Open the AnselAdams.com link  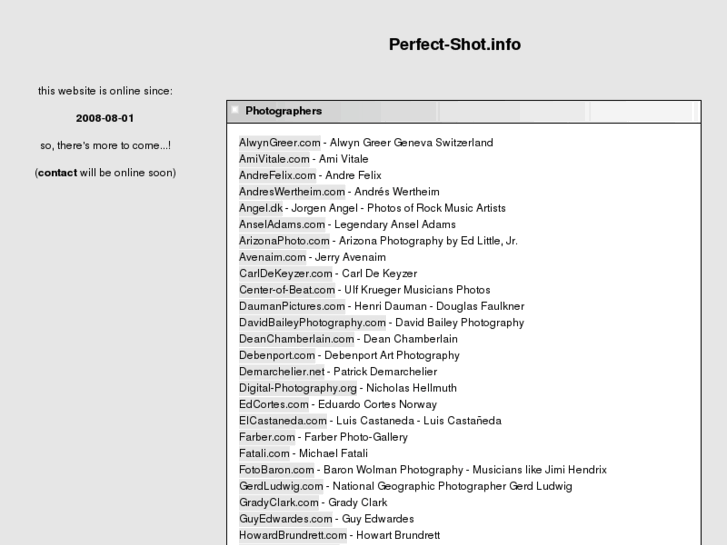tap(282, 224)
